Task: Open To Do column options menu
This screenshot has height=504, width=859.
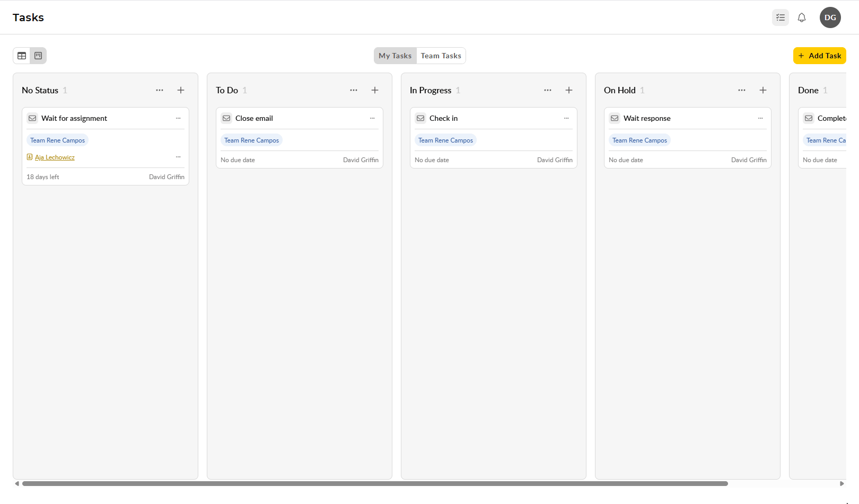Action: [x=354, y=90]
